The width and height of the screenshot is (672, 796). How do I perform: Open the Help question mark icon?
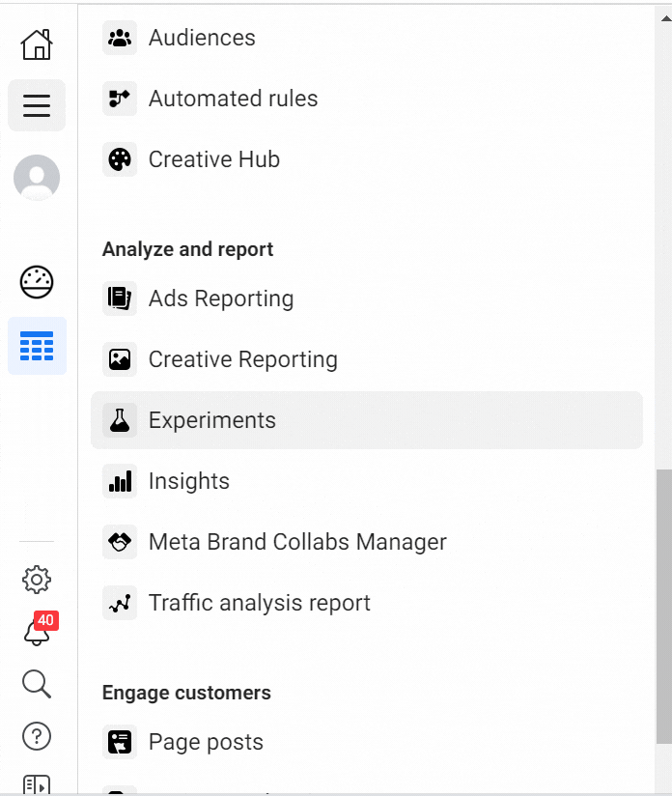37,736
